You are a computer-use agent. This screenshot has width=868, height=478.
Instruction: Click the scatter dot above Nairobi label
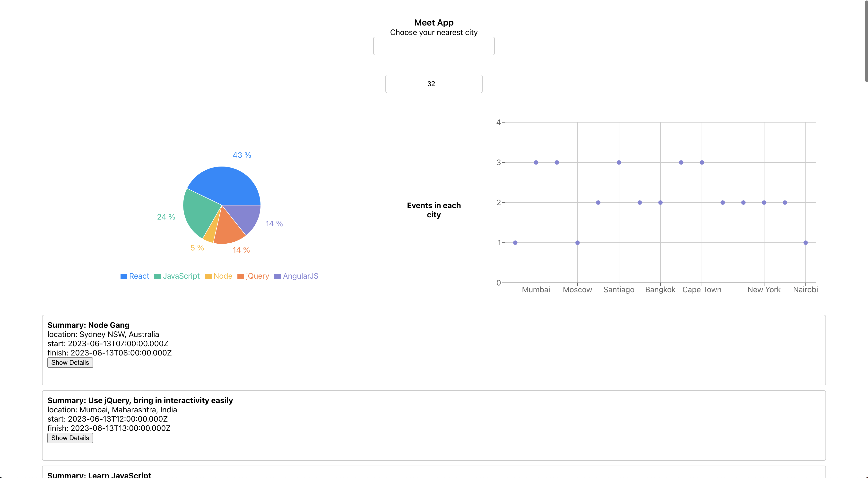point(805,243)
